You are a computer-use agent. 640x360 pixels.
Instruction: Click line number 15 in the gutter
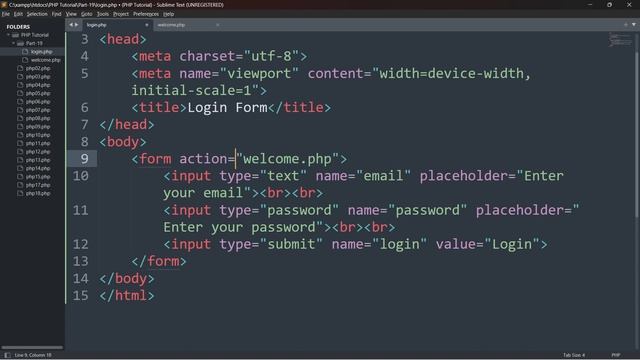coord(80,295)
